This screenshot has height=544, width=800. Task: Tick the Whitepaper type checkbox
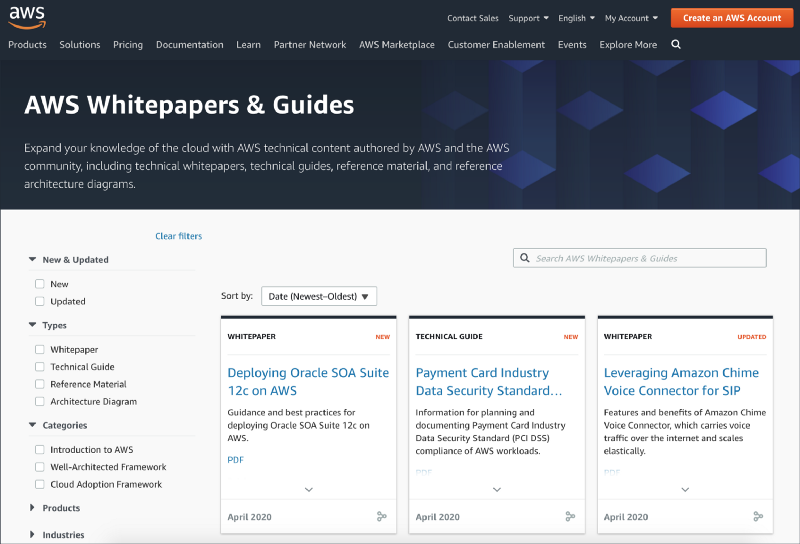point(40,349)
